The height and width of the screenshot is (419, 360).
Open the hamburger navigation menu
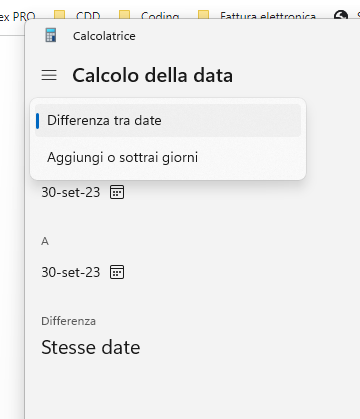tap(49, 75)
